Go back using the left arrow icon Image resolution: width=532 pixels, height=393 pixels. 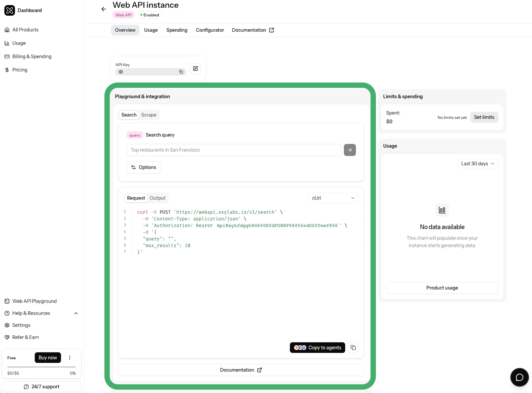[x=103, y=9]
